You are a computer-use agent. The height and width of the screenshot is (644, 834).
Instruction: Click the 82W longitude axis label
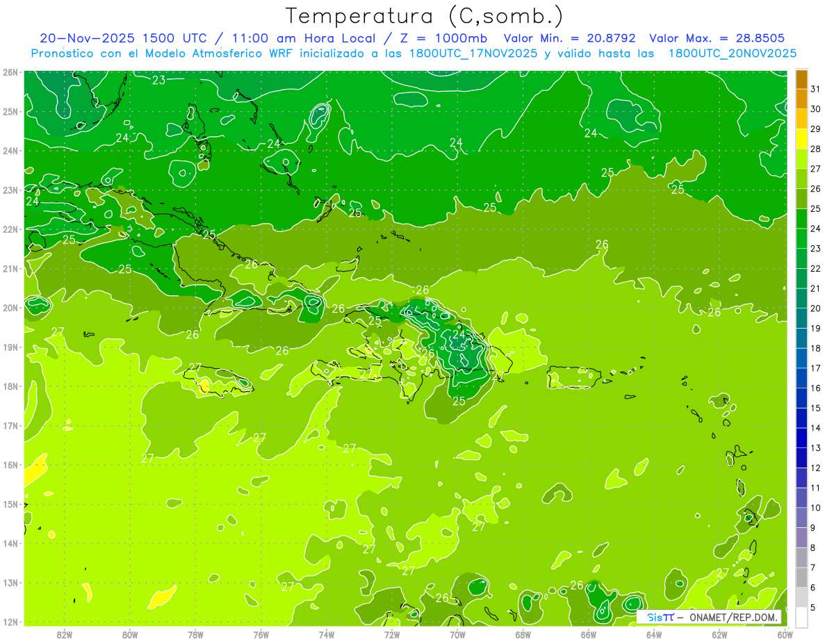pos(65,635)
